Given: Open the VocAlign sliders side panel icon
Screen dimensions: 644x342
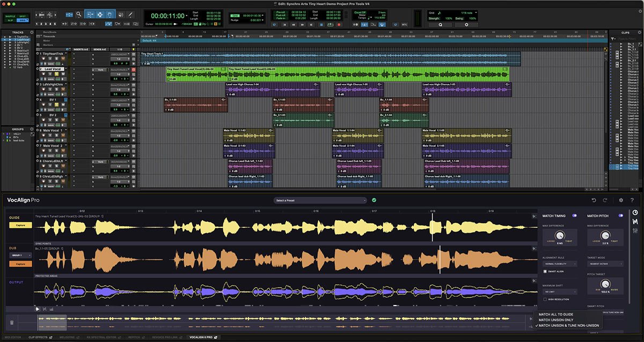Looking at the screenshot, I should [x=635, y=231].
